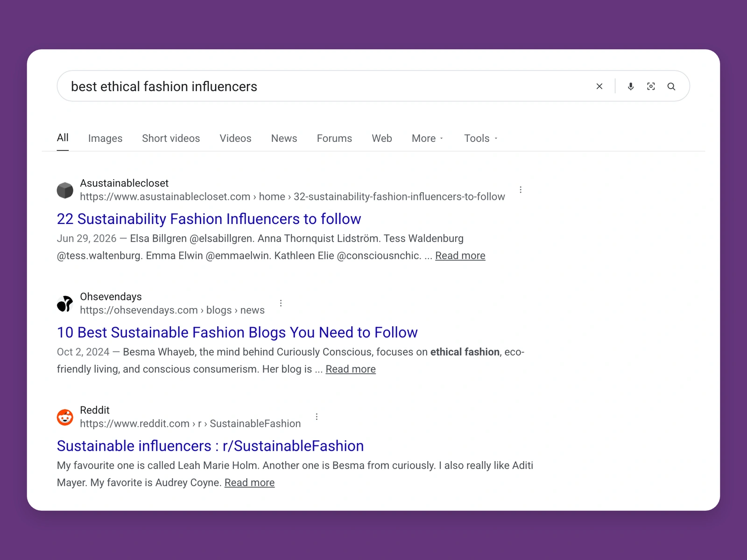Click the Asustainablecloset site favicon
The image size is (747, 560).
[x=65, y=190]
